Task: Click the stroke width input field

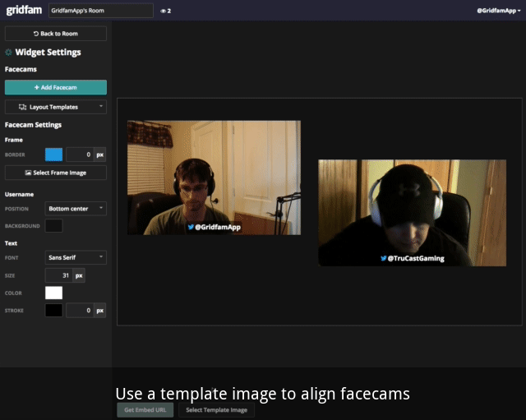Action: tap(80, 311)
